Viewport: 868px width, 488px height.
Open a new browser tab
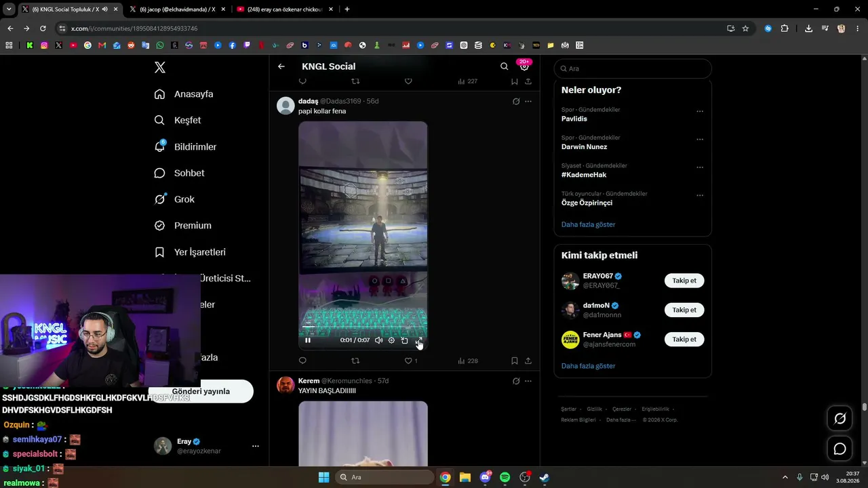(347, 9)
